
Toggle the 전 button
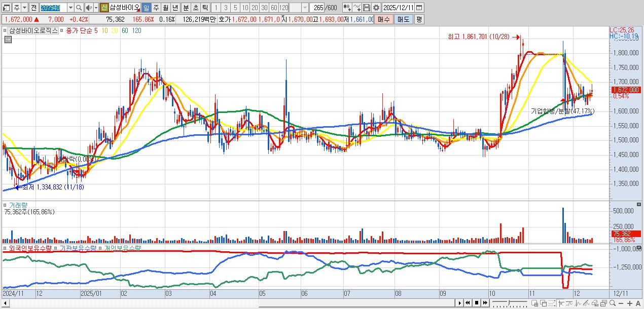pyautogui.click(x=34, y=8)
